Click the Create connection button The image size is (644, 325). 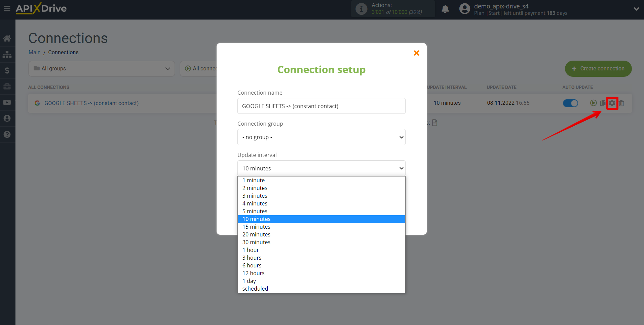click(598, 69)
